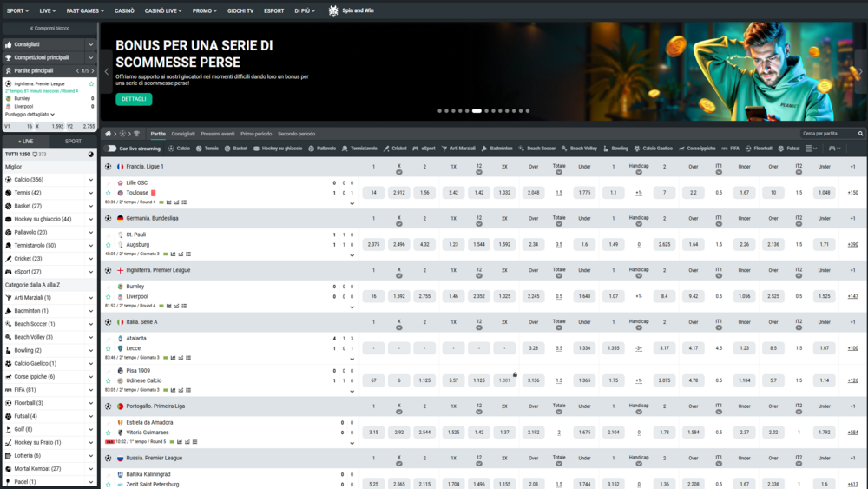Go to next featured match (1/5 arrow)

coord(93,71)
